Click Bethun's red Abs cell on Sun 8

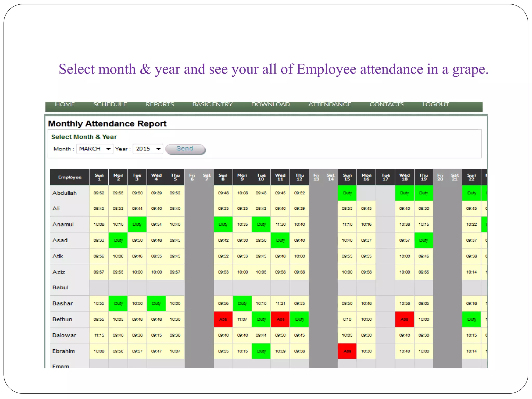223,319
